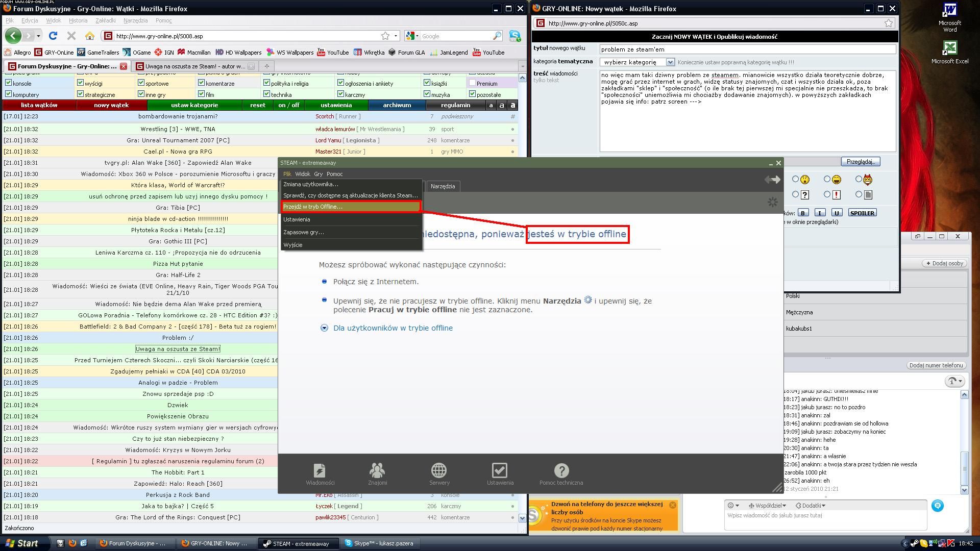Enable the Premium category checkbox

pyautogui.click(x=472, y=83)
